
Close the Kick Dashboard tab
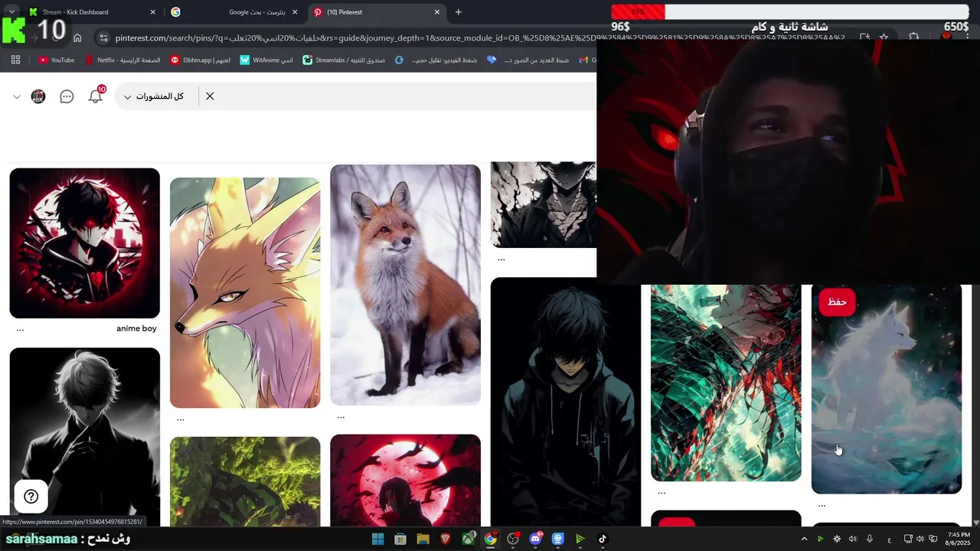[x=152, y=12]
